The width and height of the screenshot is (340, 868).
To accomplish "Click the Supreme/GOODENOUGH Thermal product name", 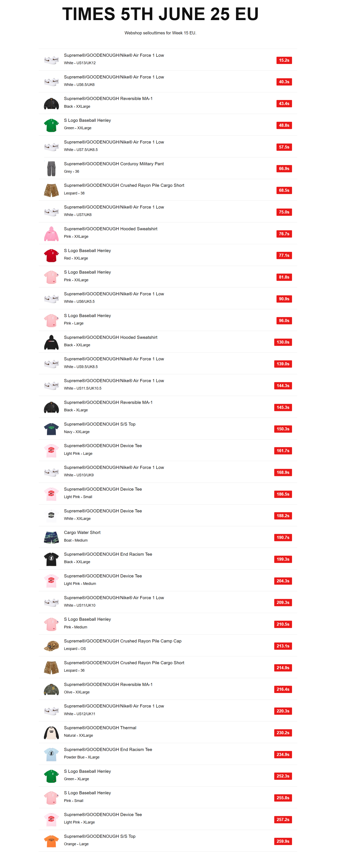I will click(100, 728).
